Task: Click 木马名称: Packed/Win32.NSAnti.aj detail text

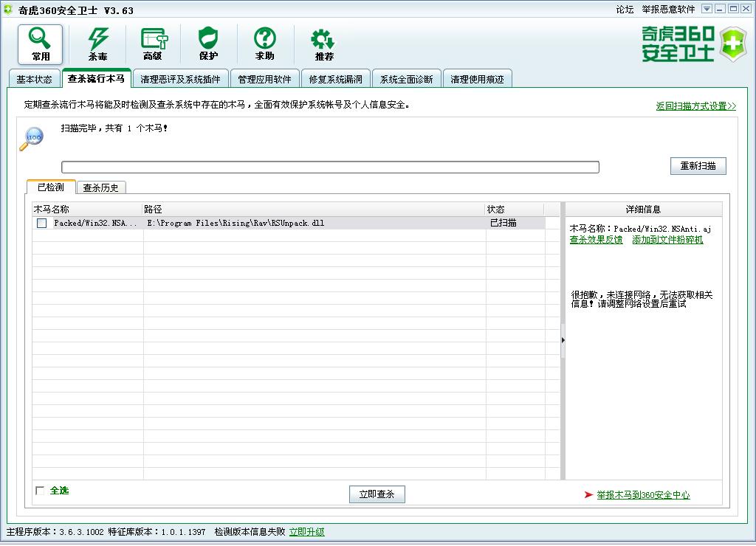Action: coord(640,229)
